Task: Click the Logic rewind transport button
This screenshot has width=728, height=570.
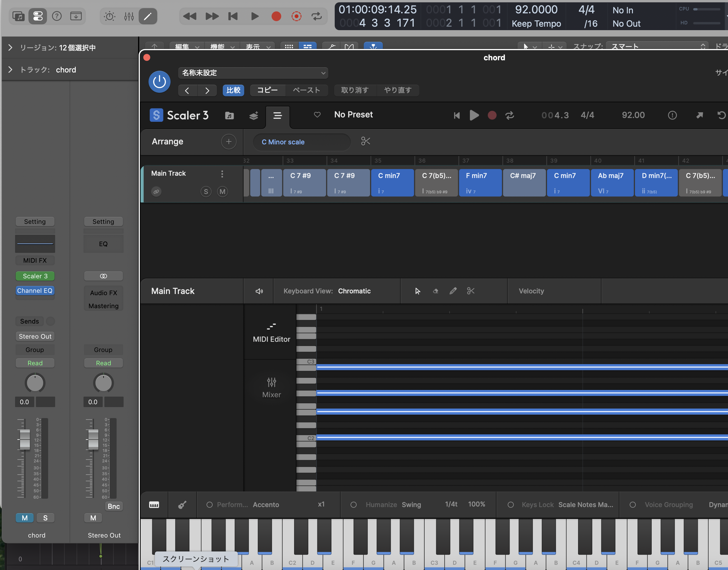Action: [190, 16]
